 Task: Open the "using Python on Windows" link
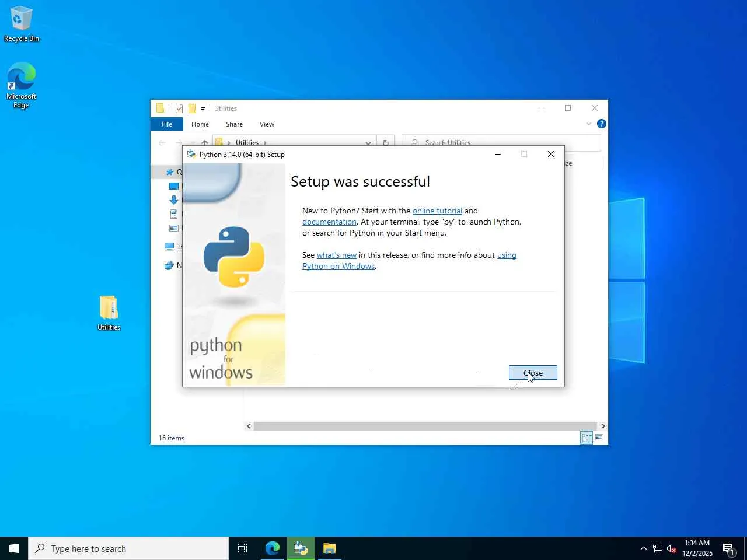click(409, 260)
